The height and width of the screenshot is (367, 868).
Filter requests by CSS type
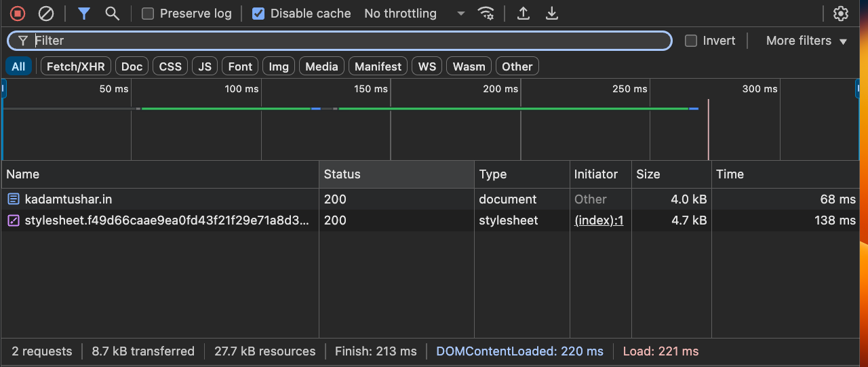pos(170,66)
